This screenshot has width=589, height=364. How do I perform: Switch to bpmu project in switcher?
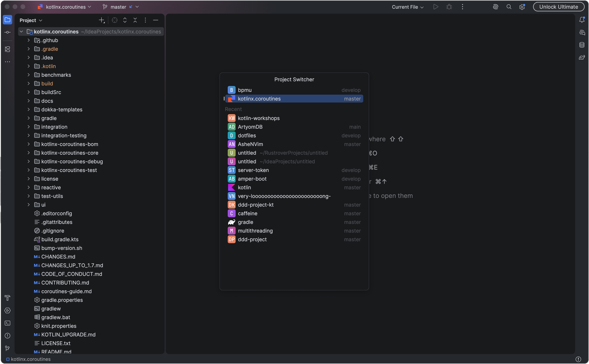pyautogui.click(x=294, y=90)
